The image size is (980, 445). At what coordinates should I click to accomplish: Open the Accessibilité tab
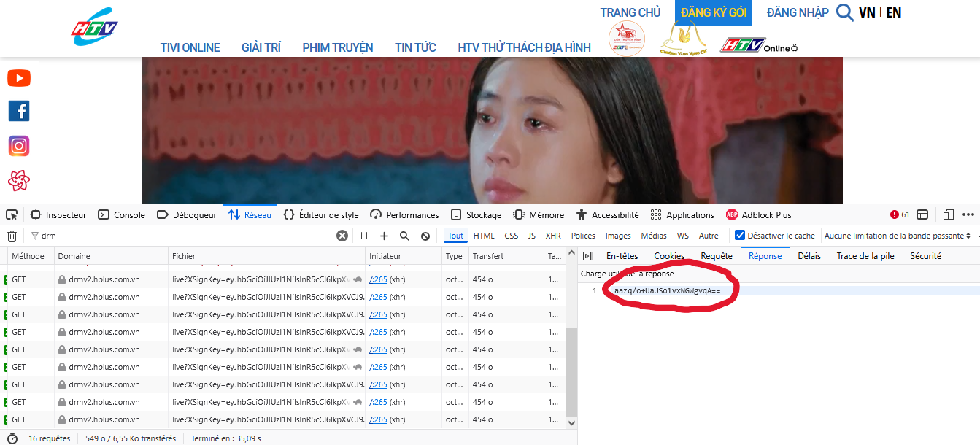click(x=607, y=214)
